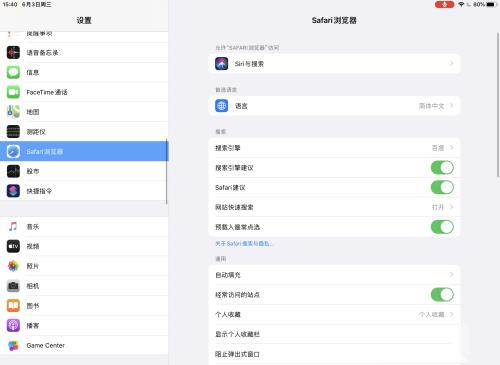The image size is (500, 365).
Task: Open FaceTime通话 settings entry
Action: point(84,92)
